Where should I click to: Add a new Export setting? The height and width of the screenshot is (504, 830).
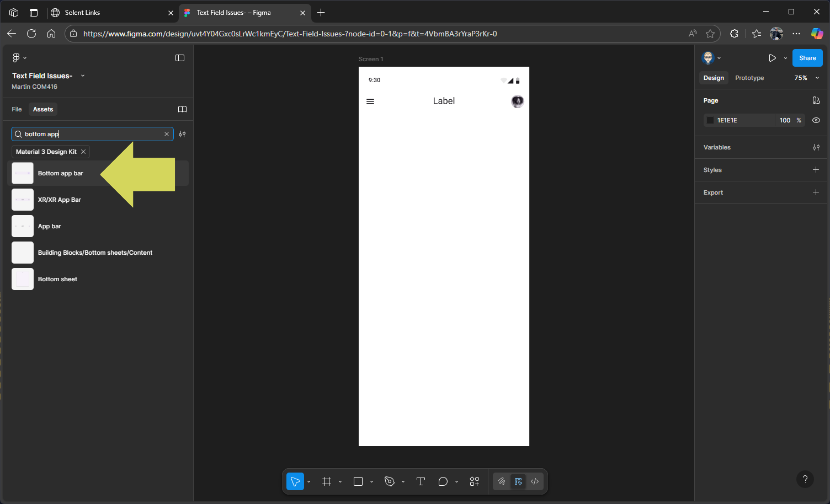point(816,192)
